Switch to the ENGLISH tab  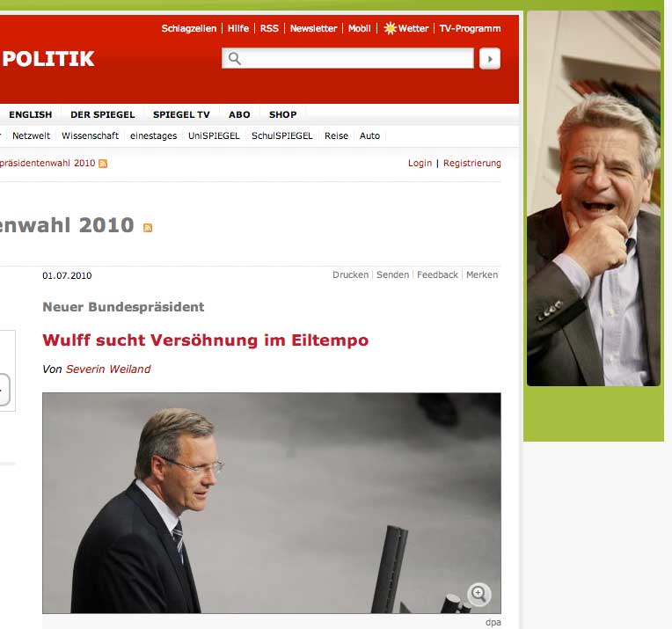(31, 114)
